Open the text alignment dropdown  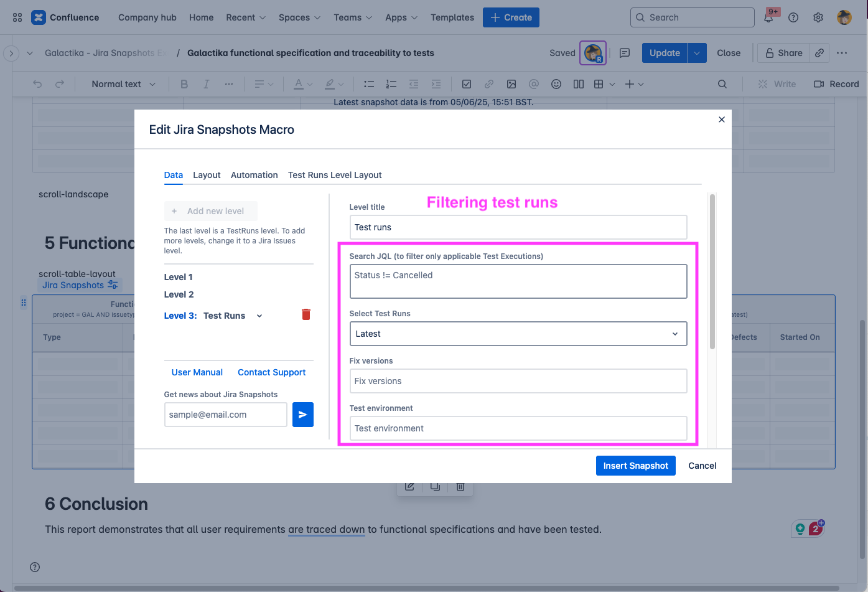coord(264,84)
